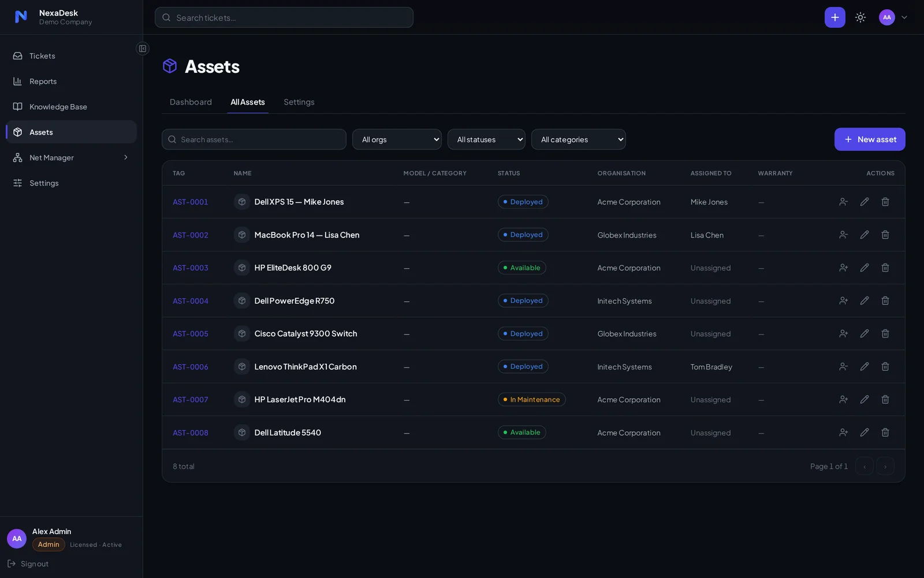Open Settings in the sidebar

(x=71, y=183)
